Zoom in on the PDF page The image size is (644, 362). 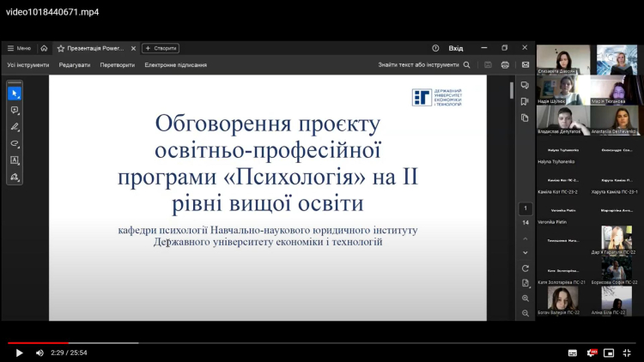(x=526, y=298)
